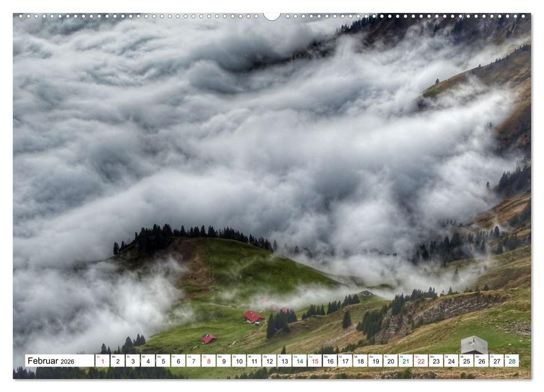This screenshot has width=544, height=392.
Task: Click red Sunday 22 date cell
Action: (420, 361)
